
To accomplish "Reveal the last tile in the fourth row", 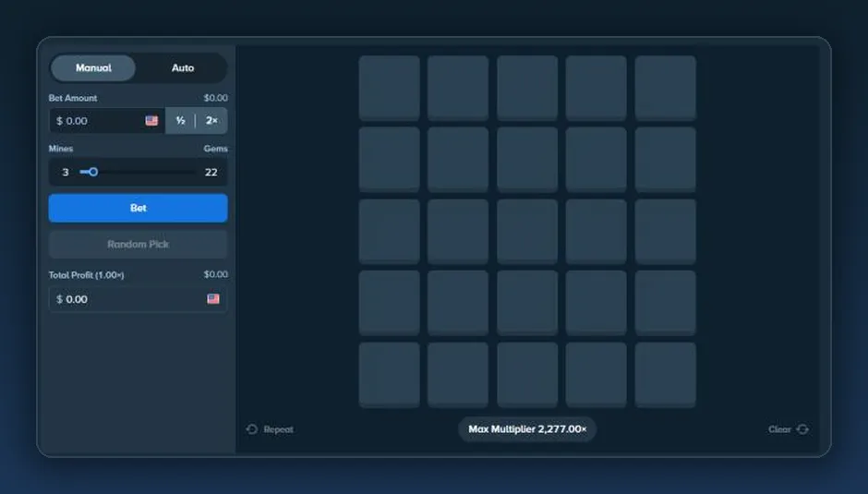I will pos(666,303).
